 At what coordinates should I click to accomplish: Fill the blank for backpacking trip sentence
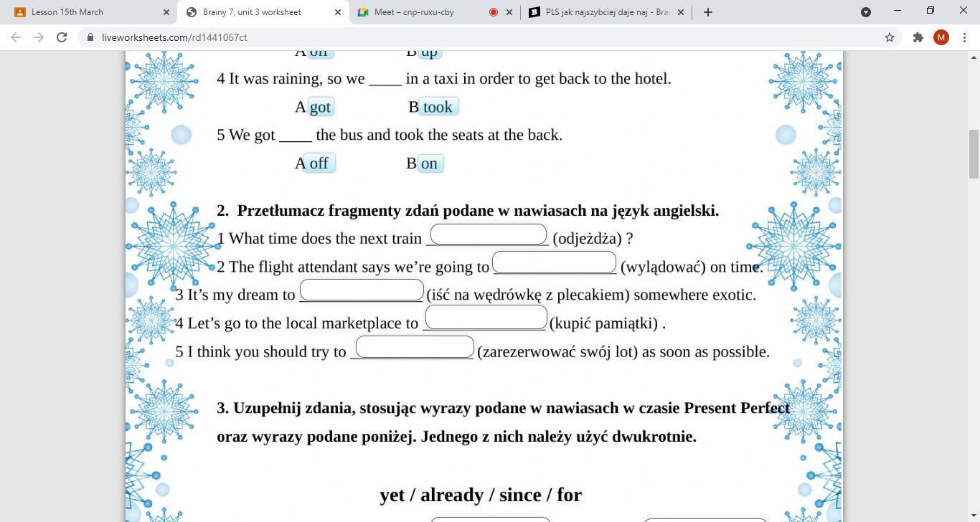362,290
